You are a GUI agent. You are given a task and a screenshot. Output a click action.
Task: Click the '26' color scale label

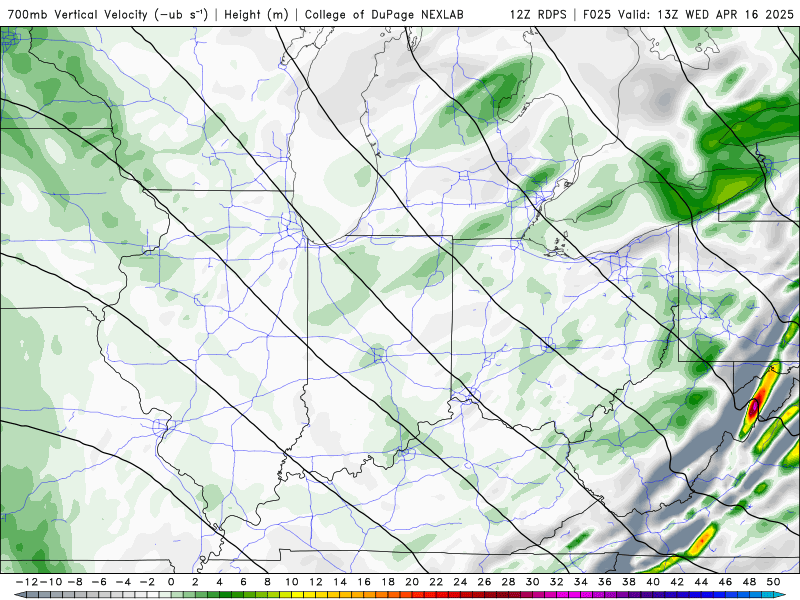pyautogui.click(x=484, y=582)
